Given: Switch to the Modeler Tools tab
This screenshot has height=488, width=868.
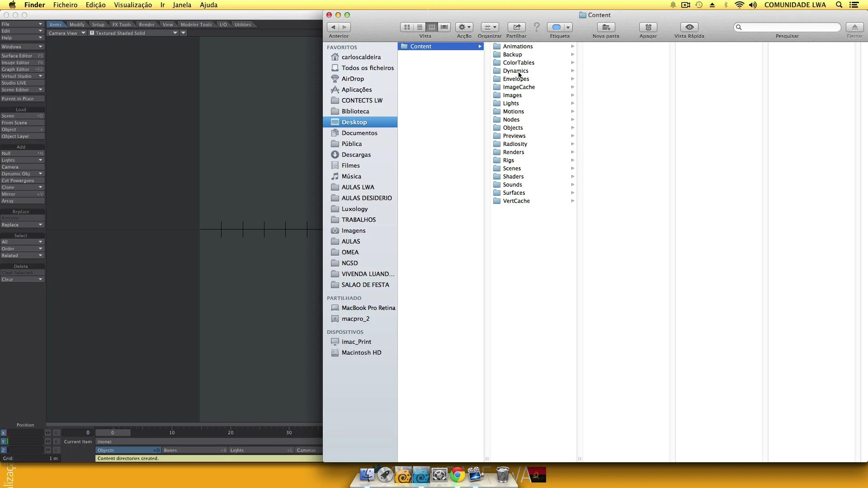Looking at the screenshot, I should coord(196,24).
